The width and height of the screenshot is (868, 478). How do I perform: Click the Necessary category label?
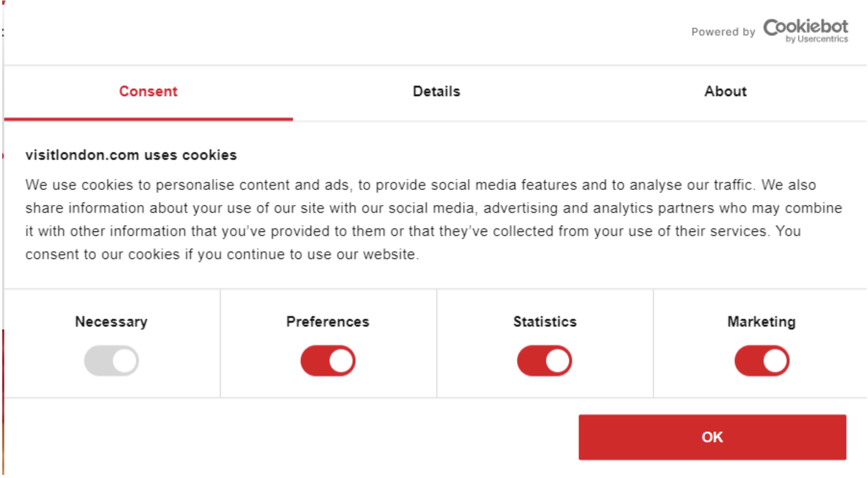111,321
